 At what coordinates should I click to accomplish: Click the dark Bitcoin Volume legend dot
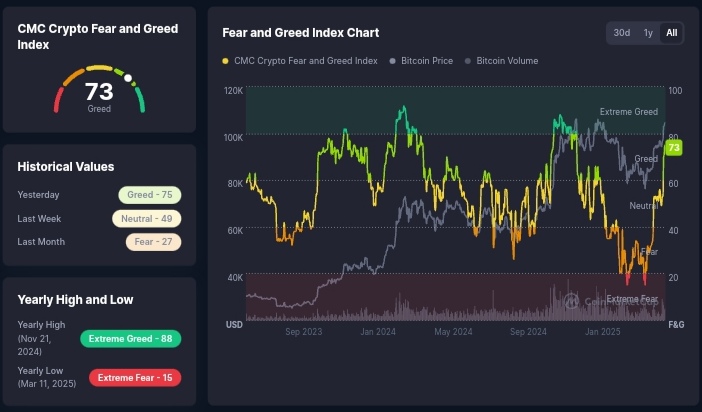pos(467,61)
